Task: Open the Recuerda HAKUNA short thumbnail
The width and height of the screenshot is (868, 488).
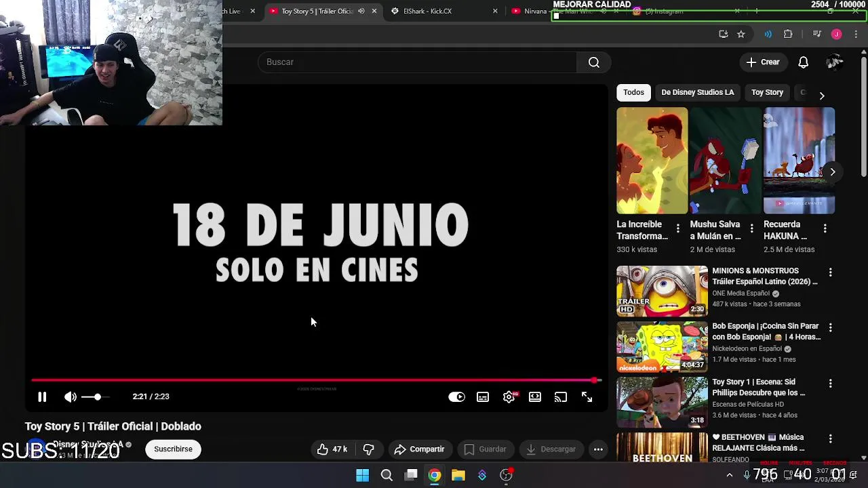Action: tap(799, 161)
